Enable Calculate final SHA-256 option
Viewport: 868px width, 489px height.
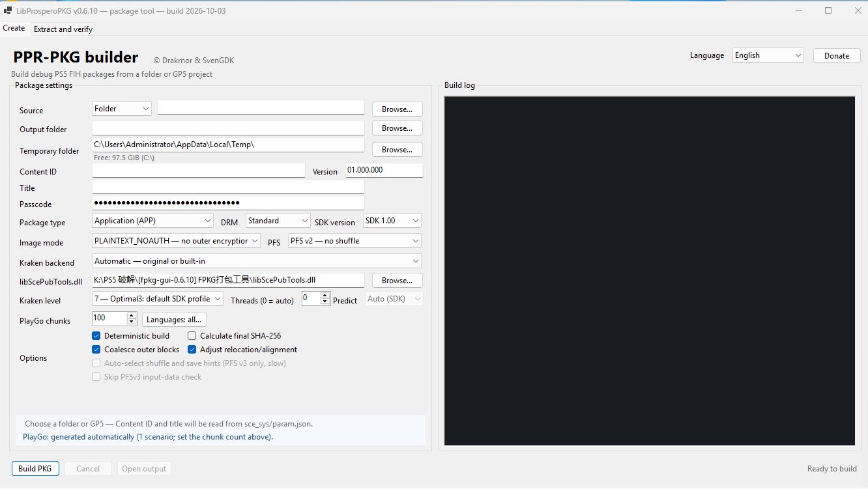(192, 336)
